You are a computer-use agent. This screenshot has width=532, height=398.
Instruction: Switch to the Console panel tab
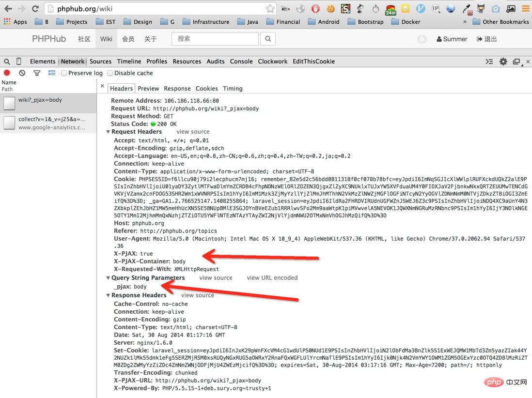pos(241,61)
